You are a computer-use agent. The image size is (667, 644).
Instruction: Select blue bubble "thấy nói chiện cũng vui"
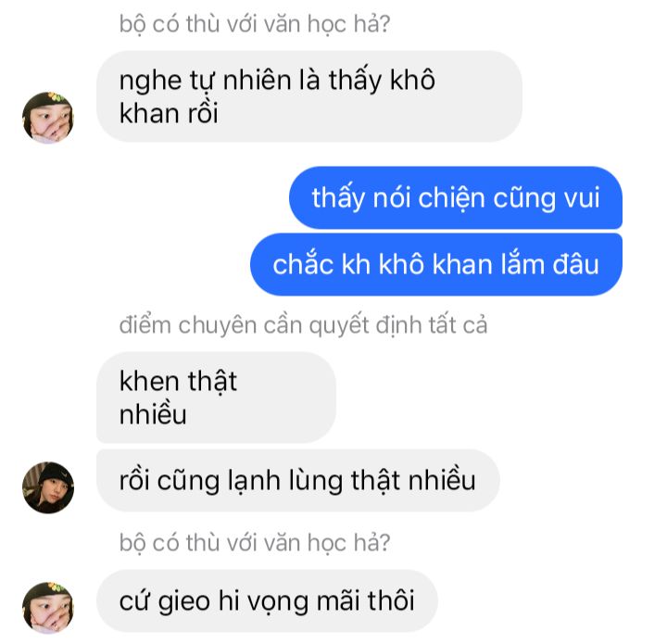click(456, 197)
